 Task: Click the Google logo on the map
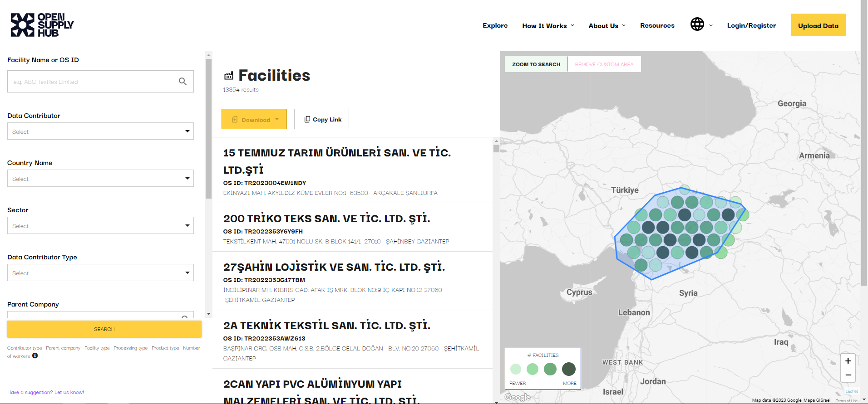(x=517, y=397)
